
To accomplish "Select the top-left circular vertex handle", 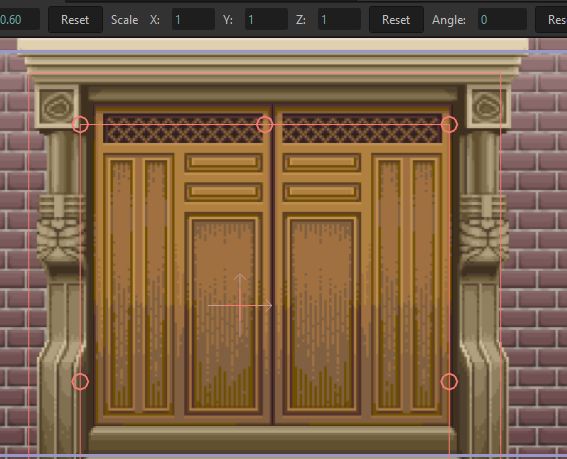I will coord(80,124).
